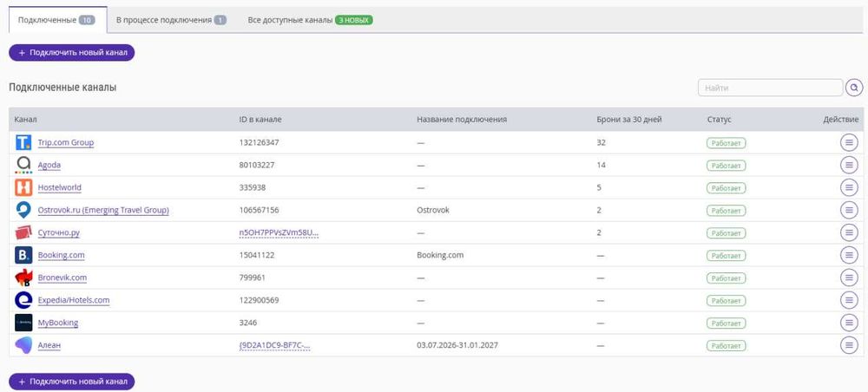
Task: Open the MyBooking channel link
Action: click(57, 323)
